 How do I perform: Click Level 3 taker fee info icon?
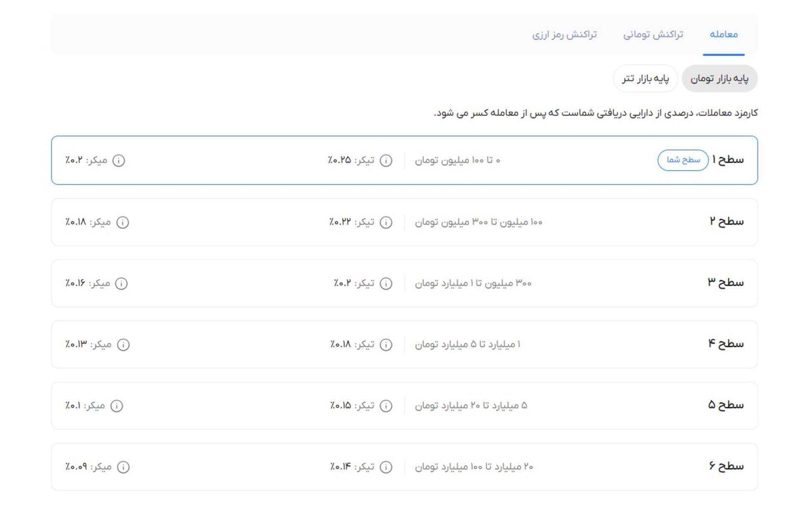(x=386, y=283)
